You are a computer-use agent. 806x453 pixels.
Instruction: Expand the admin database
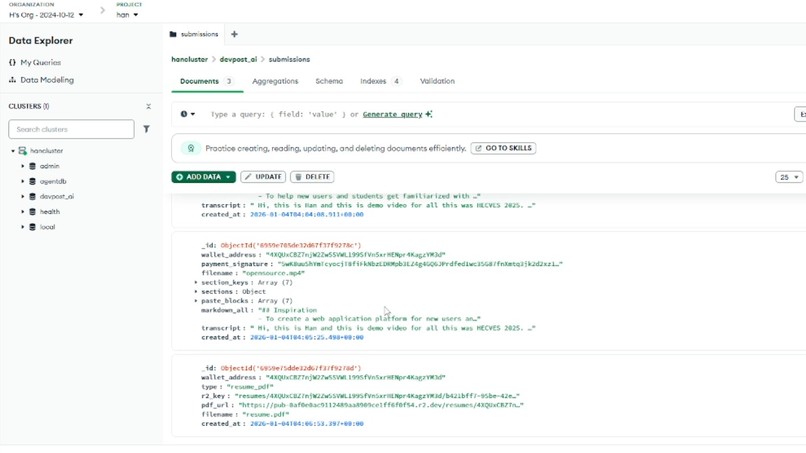(x=23, y=166)
